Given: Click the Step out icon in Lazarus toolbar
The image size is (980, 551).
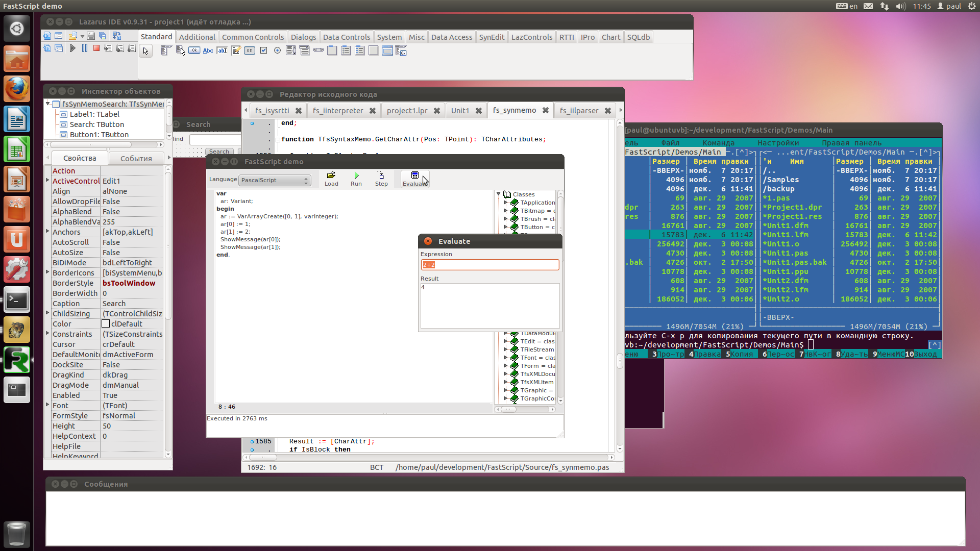Looking at the screenshot, I should pyautogui.click(x=132, y=48).
